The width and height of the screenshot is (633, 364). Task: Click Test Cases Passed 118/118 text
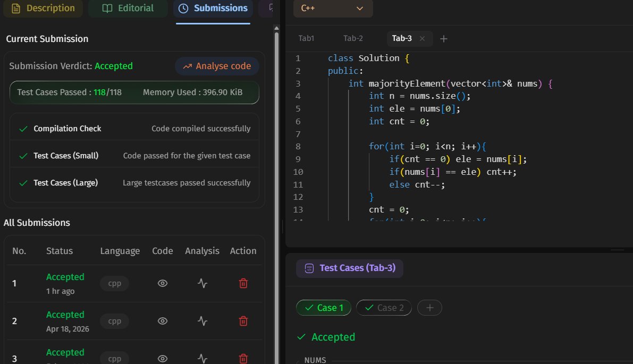coord(69,92)
